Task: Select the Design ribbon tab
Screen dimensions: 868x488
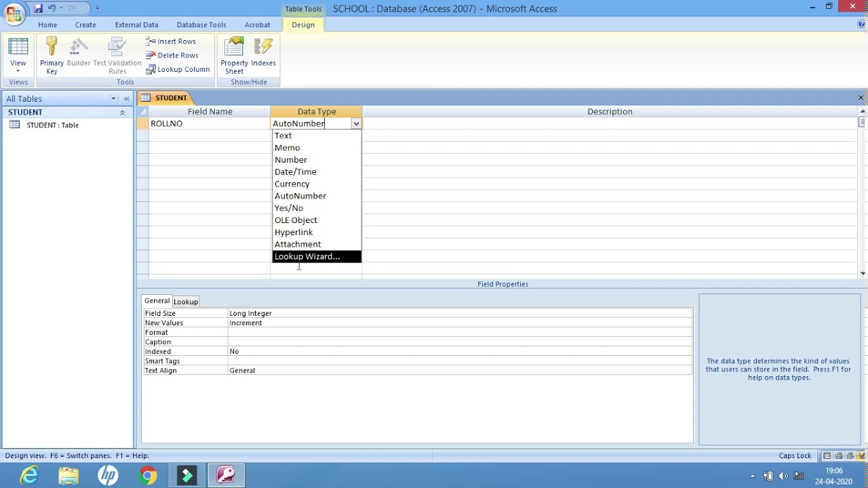Action: click(303, 24)
